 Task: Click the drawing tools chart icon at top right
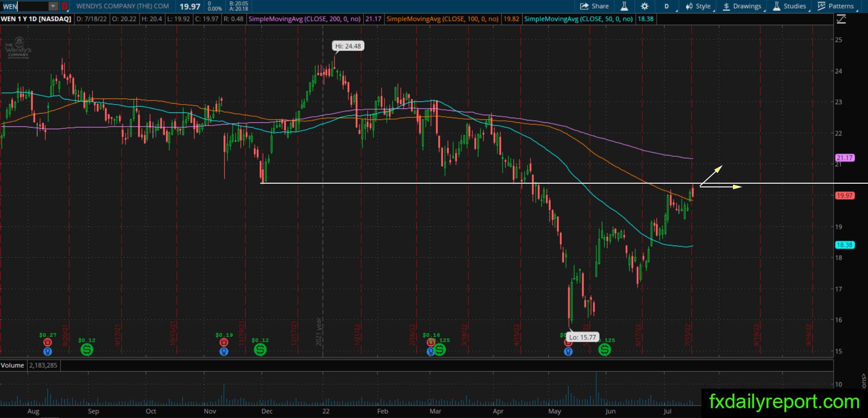pyautogui.click(x=841, y=19)
